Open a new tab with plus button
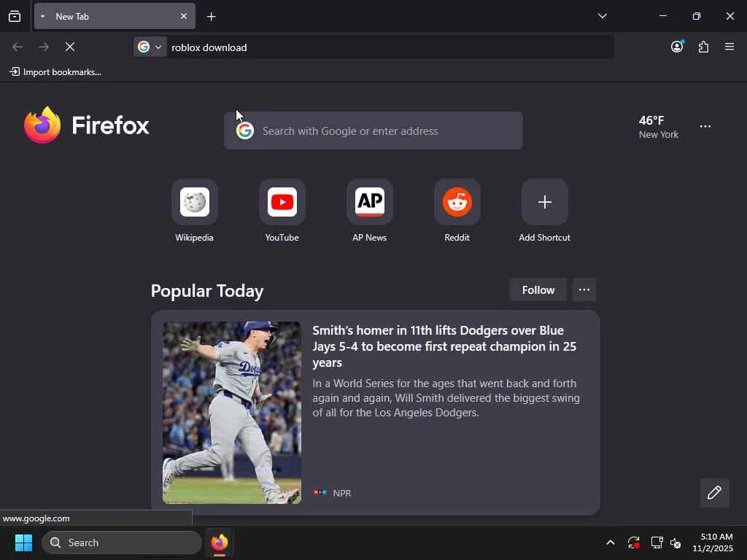Screen dimensions: 747x560 coord(211,17)
